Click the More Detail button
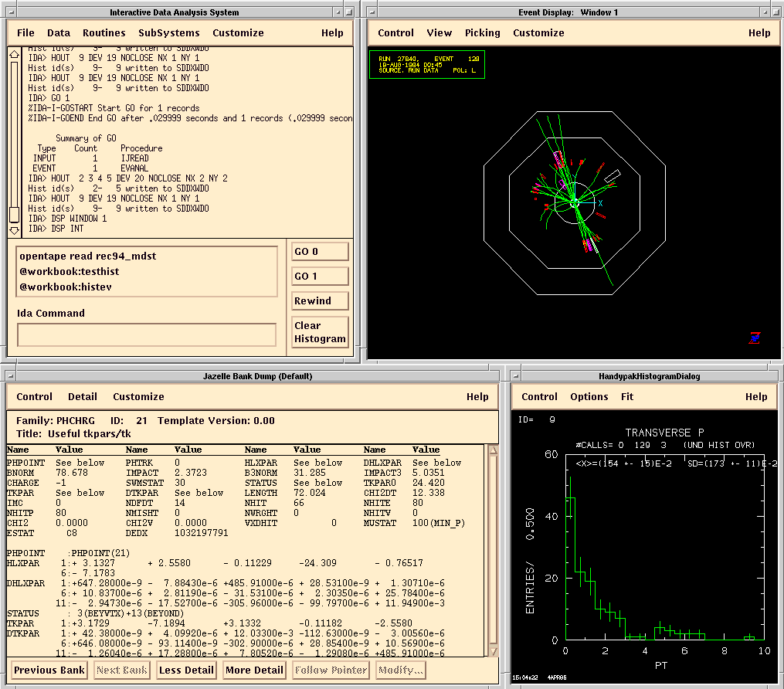Image resolution: width=784 pixels, height=689 pixels. (x=253, y=670)
